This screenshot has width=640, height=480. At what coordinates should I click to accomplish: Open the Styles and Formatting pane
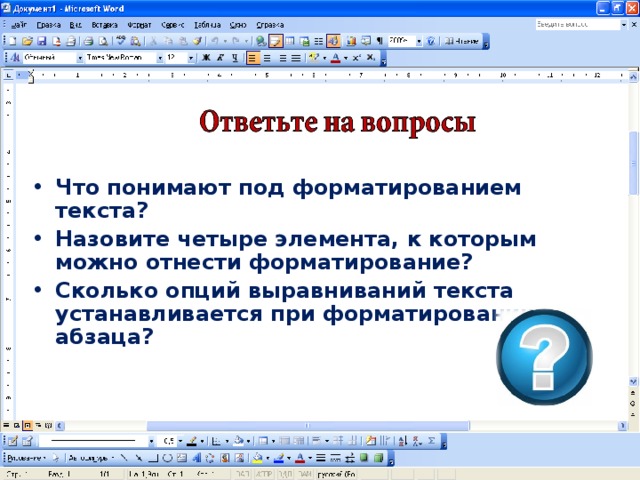(15, 58)
